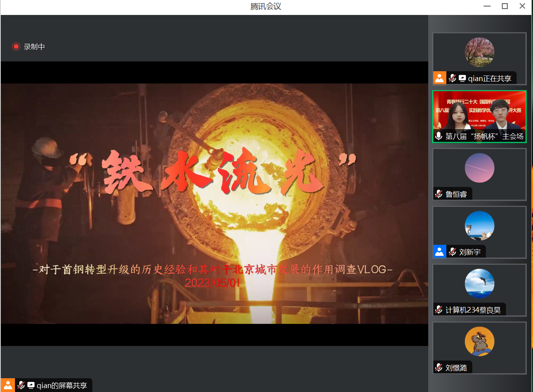
Task: Click the active microphone icon on 主会场 tile
Action: coord(438,136)
